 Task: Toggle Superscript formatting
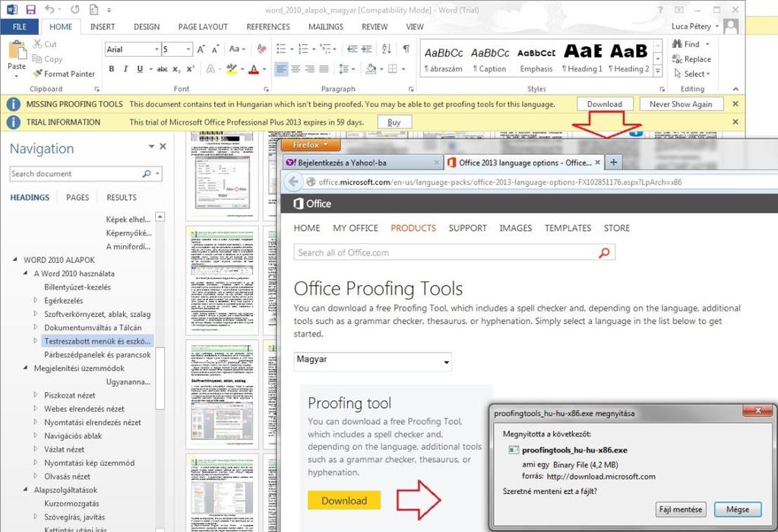(x=191, y=69)
